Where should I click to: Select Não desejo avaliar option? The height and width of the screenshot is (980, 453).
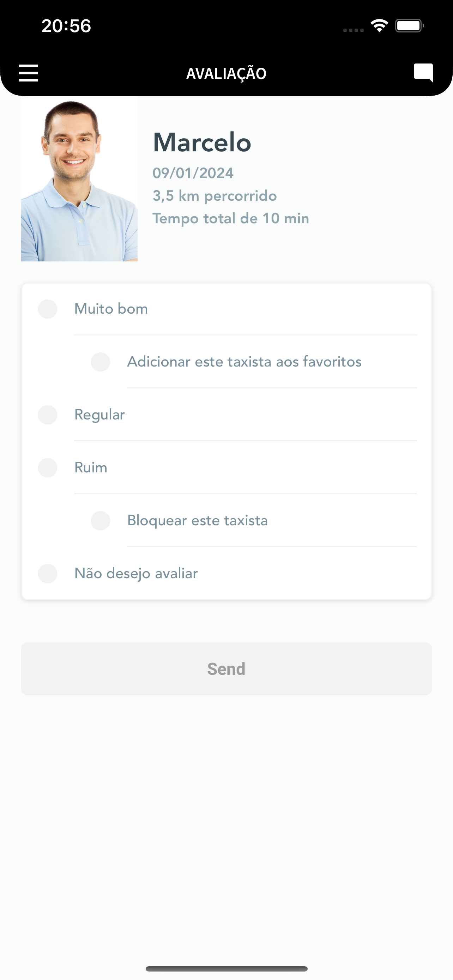pyautogui.click(x=48, y=573)
